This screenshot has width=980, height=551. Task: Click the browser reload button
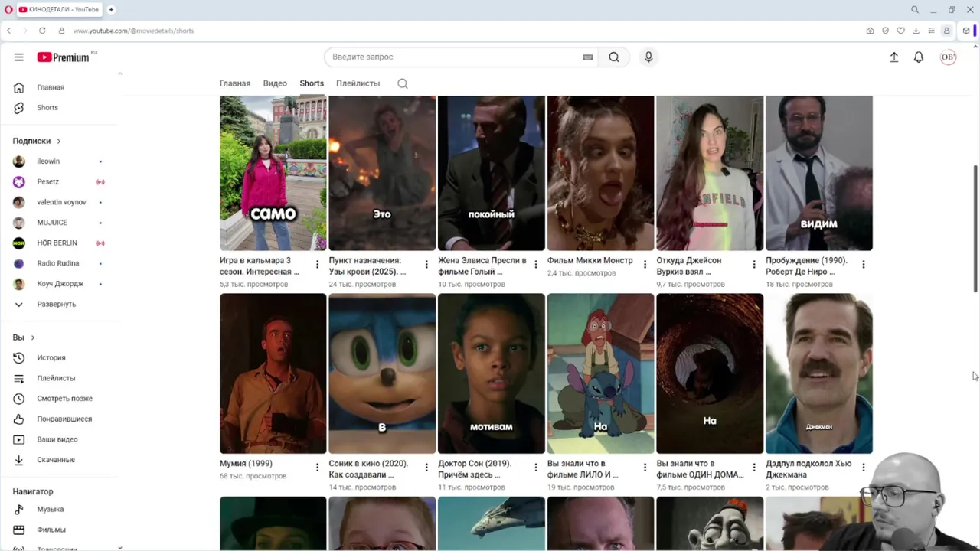coord(42,31)
